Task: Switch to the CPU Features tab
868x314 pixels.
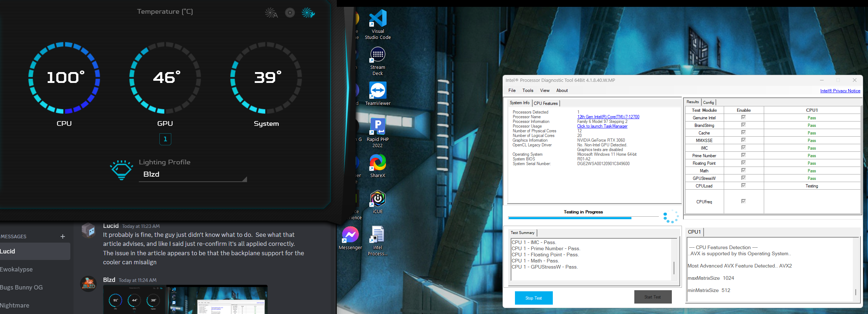Action: click(x=546, y=103)
